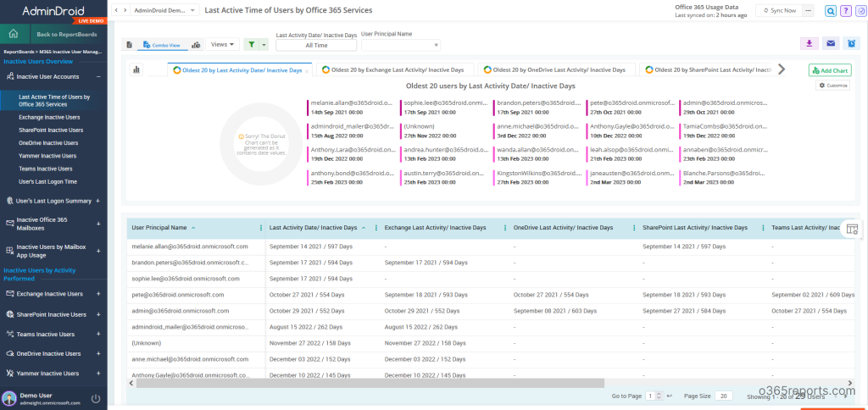Expand Yammer Inactive Users under Activity Performed

tap(98, 374)
